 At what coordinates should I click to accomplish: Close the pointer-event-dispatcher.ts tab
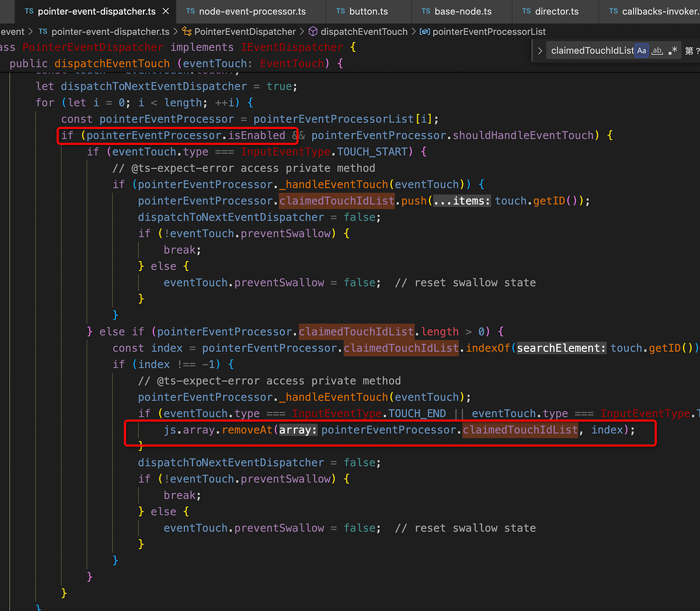click(x=164, y=11)
